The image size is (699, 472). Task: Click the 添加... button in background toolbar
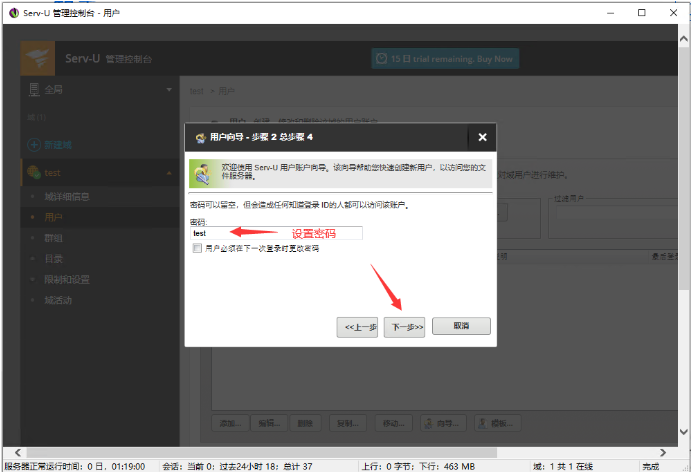230,423
